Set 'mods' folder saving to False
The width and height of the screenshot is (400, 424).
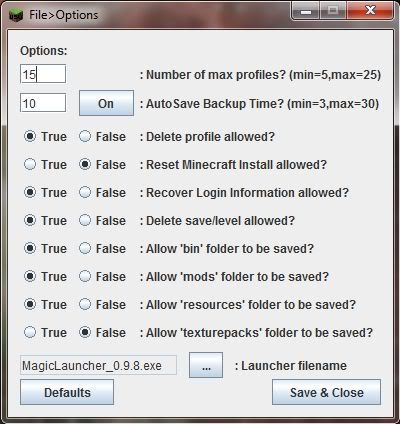point(85,276)
